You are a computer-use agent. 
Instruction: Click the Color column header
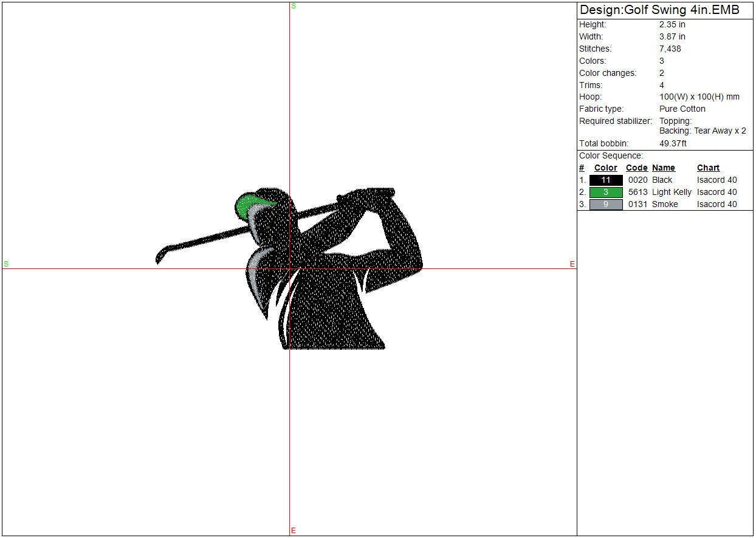coord(605,168)
